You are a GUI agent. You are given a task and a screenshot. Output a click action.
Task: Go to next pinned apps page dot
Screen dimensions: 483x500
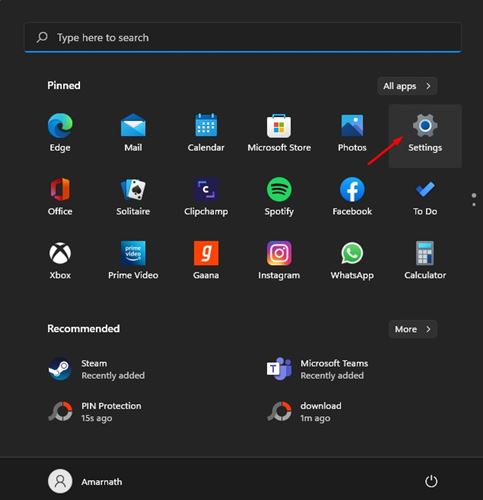coord(474,204)
